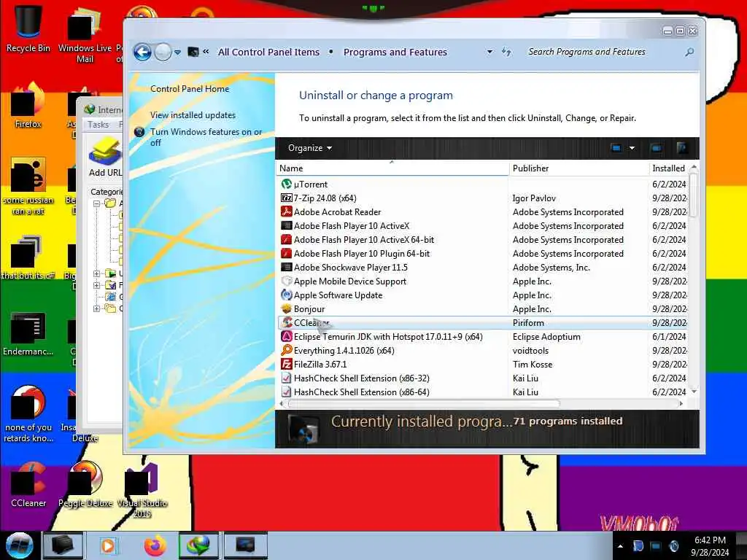Click publisher cell Eclipse Adoptium
747x560 pixels.
(546, 337)
